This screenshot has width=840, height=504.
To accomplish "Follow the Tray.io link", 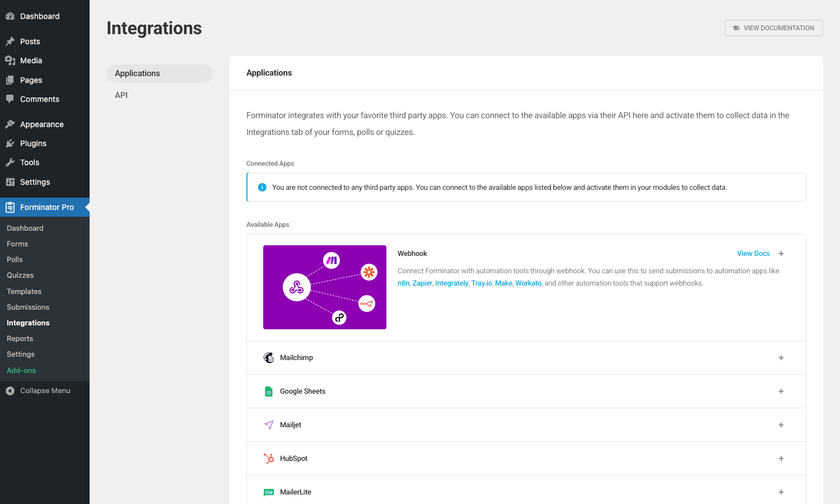I will point(482,283).
